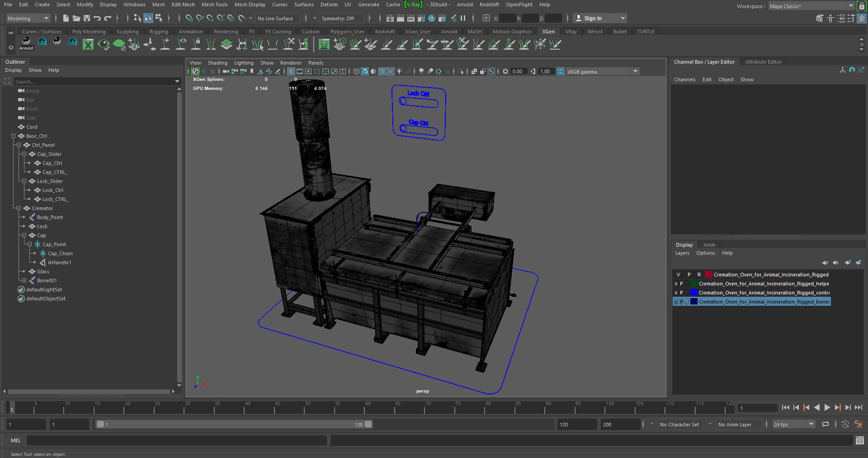Toggle the R display type of Rigged layer
Viewport: 868px width, 458px height.
tap(699, 275)
